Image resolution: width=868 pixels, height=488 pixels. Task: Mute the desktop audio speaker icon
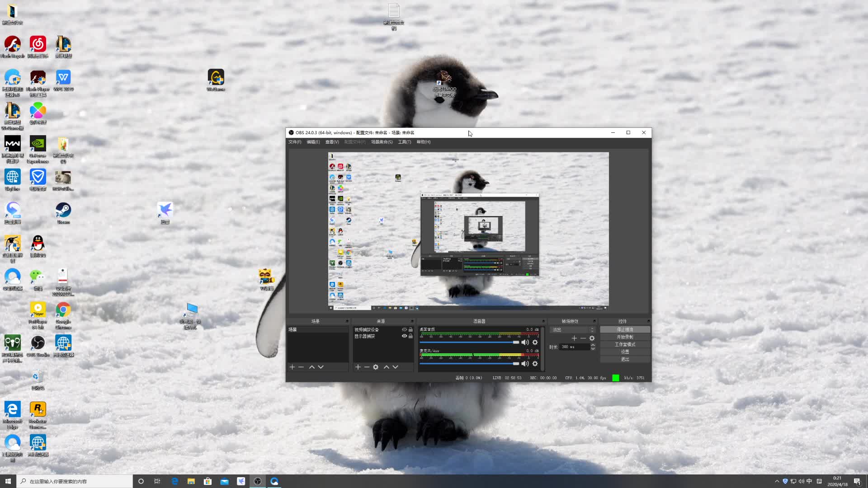(x=525, y=343)
